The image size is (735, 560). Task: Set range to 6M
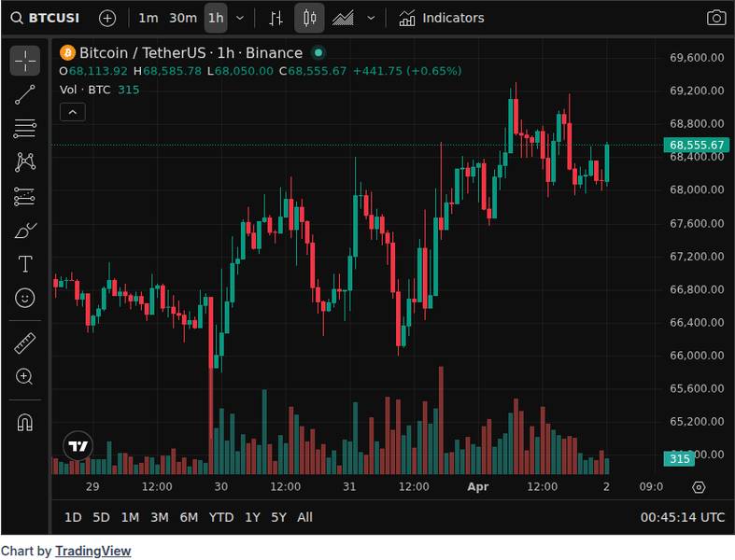(x=189, y=517)
